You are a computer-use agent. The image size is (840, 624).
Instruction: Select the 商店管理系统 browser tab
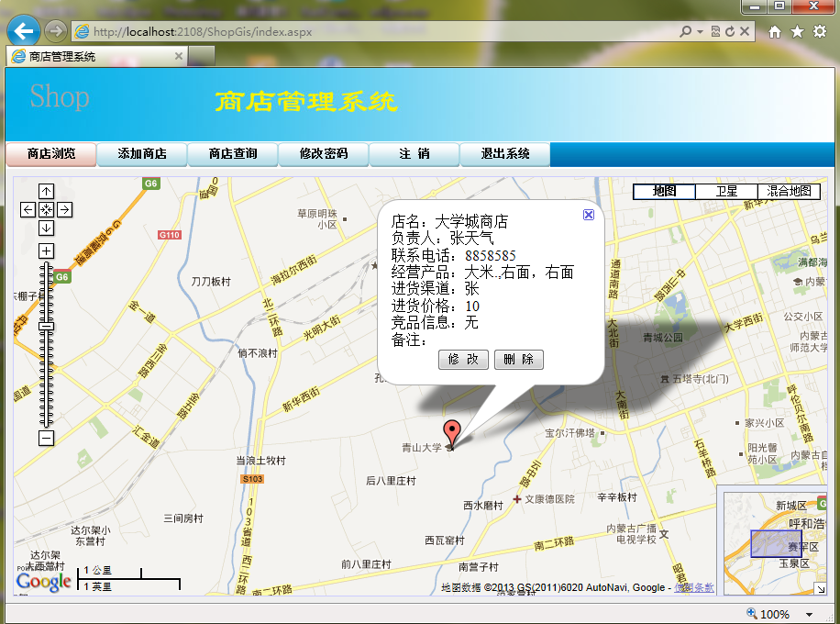coord(96,56)
